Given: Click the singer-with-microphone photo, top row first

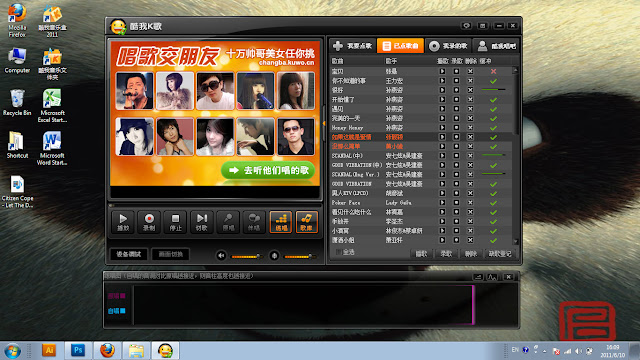Looking at the screenshot, I should [134, 91].
